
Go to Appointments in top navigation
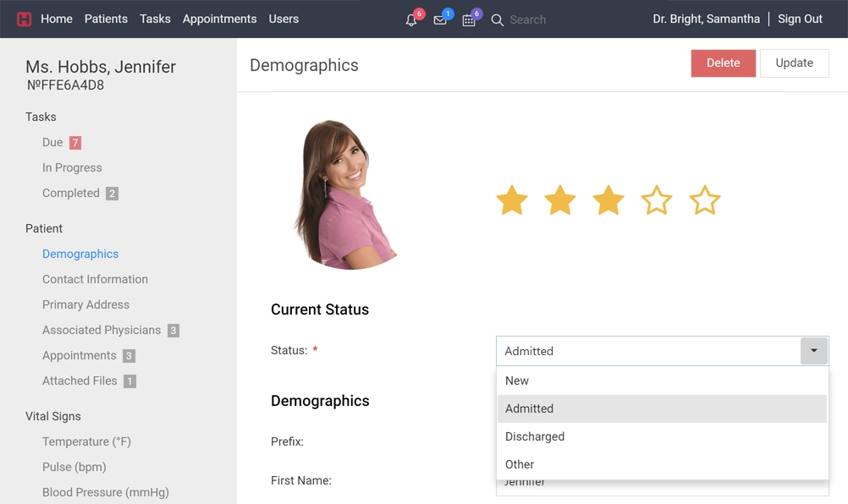pos(219,19)
